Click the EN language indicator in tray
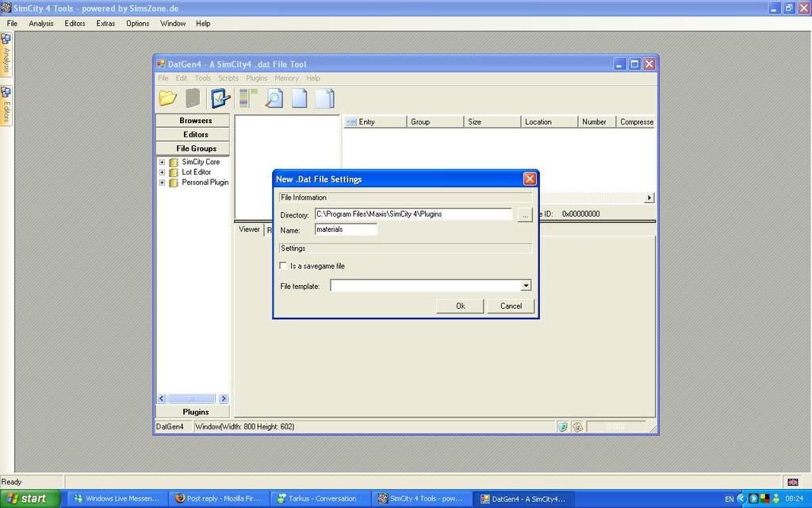This screenshot has width=812, height=508. (x=730, y=499)
